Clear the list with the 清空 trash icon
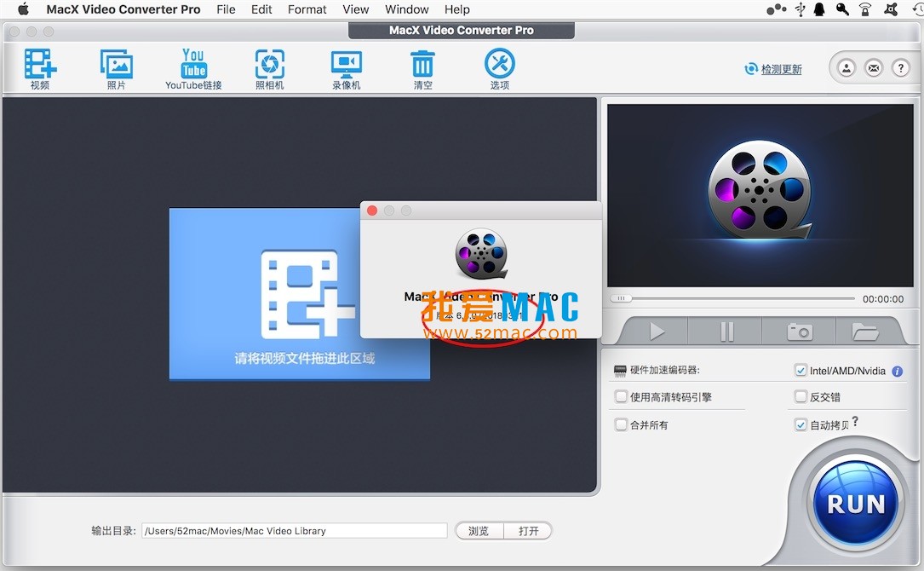This screenshot has width=924, height=571. point(422,69)
